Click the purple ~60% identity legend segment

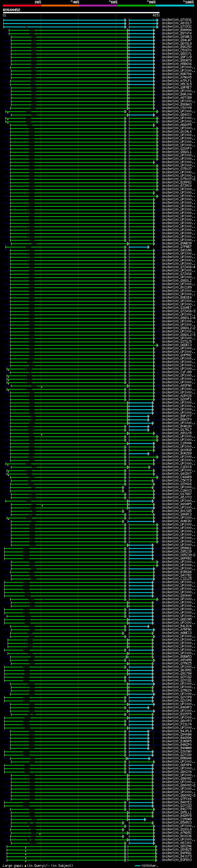point(98,6)
